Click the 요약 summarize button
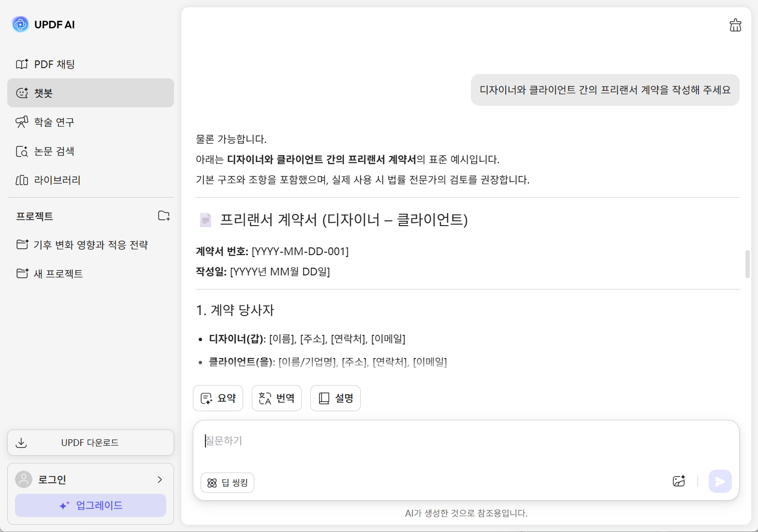Image resolution: width=758 pixels, height=532 pixels. 218,398
